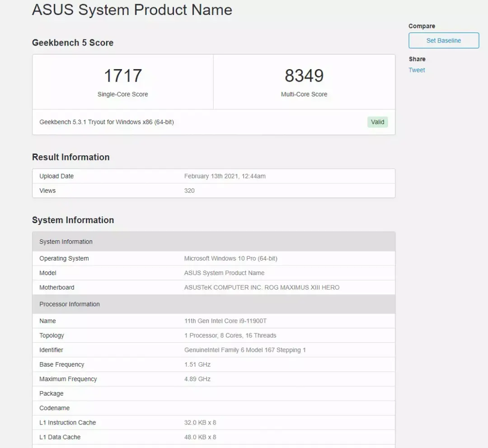Viewport: 488px width, 448px height.
Task: Click the Base Frequency 1.51 GHz value
Action: [x=197, y=364]
